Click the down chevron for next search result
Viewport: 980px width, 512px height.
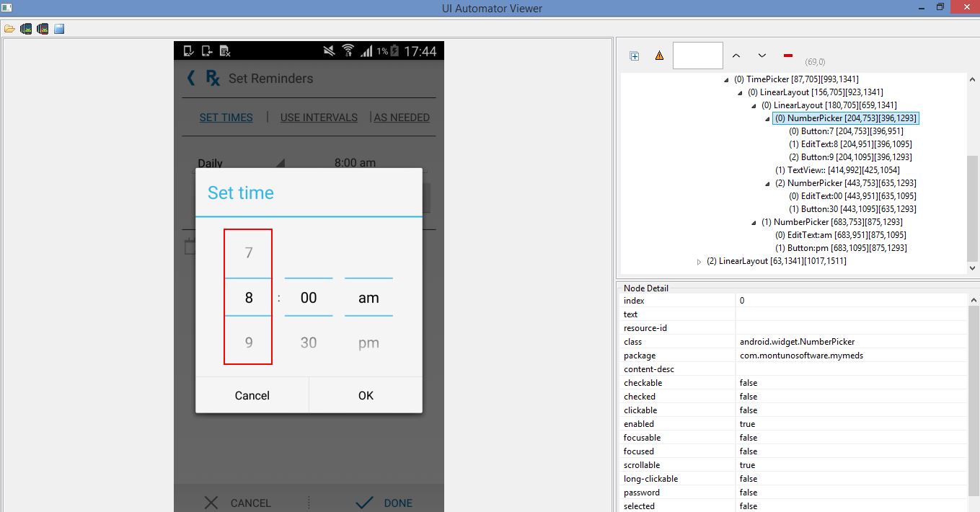(x=762, y=56)
